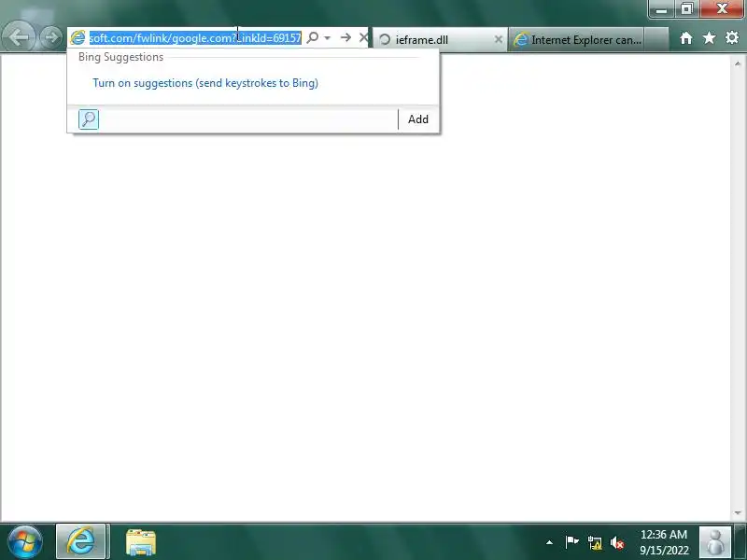Go forward with the Forward arrow button
747x560 pixels.
pyautogui.click(x=51, y=37)
